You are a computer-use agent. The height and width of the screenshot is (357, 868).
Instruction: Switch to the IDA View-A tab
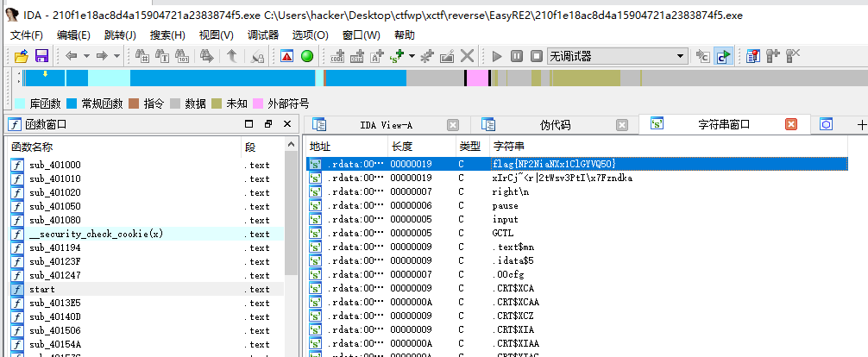(387, 125)
